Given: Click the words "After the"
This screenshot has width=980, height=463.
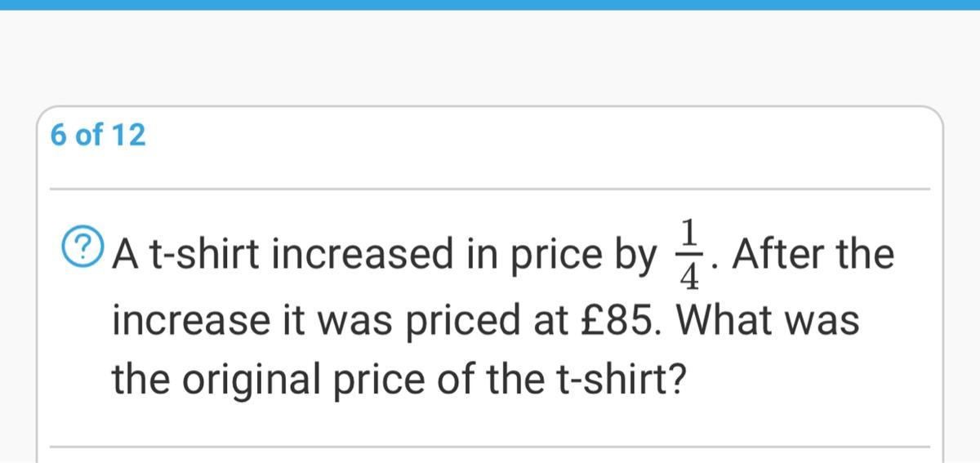Looking at the screenshot, I should 813,255.
